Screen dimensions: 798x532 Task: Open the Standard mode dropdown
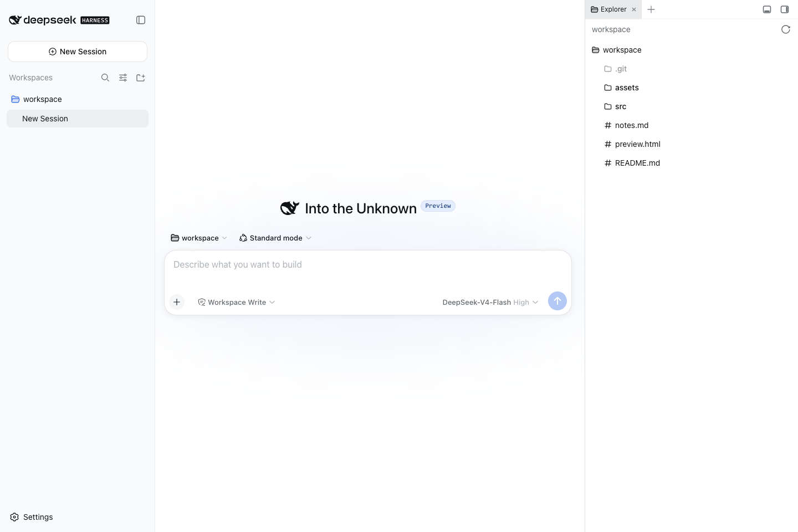point(275,238)
